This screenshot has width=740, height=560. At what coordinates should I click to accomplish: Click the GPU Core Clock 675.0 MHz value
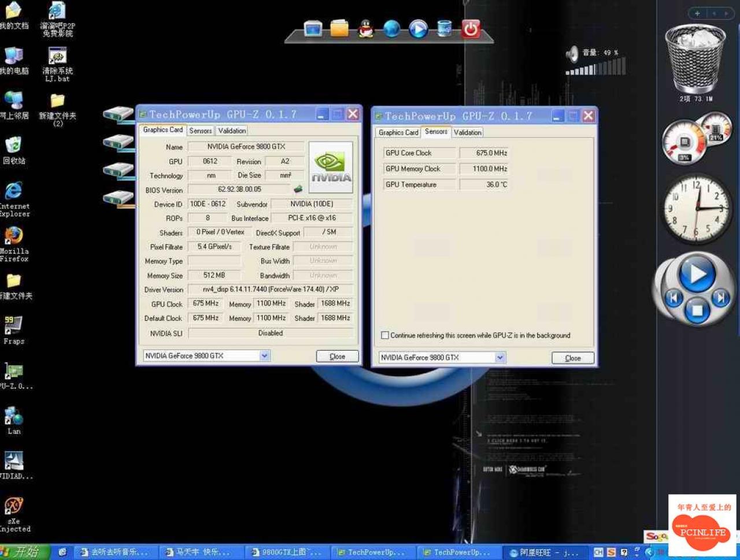(484, 153)
